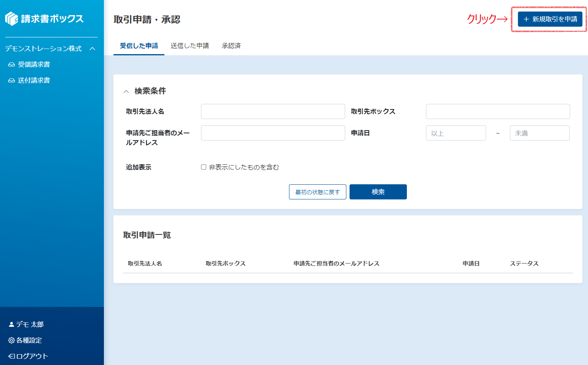Switch to the 送信した申請 tab

190,46
